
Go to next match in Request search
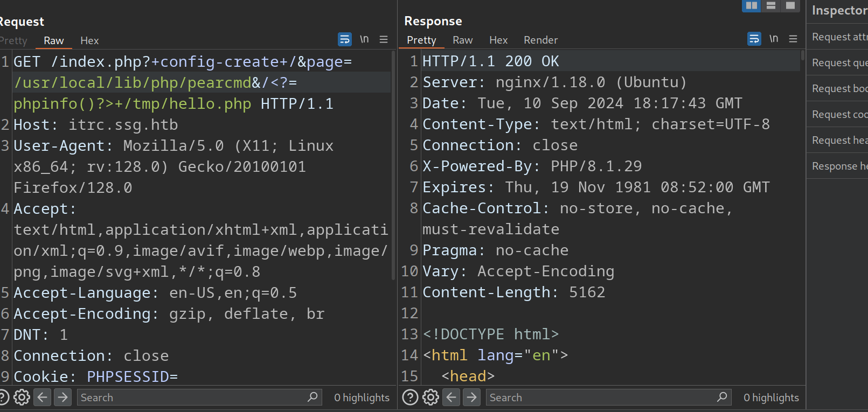(x=63, y=397)
